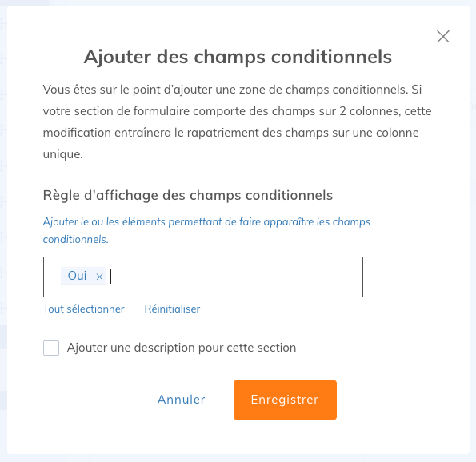The image size is (476, 462).
Task: Click the heading 'Règle d'affichage des champs conditionnels'
Action: tap(188, 195)
